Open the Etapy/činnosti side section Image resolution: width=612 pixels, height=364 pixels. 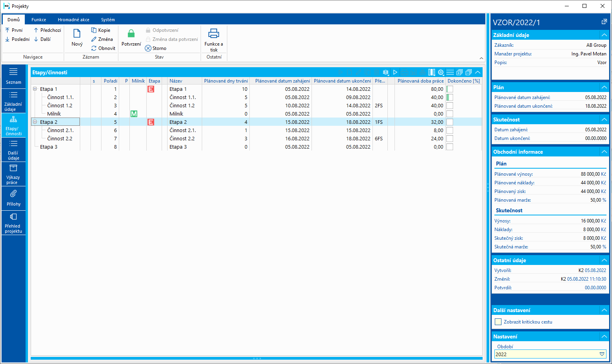tap(13, 125)
